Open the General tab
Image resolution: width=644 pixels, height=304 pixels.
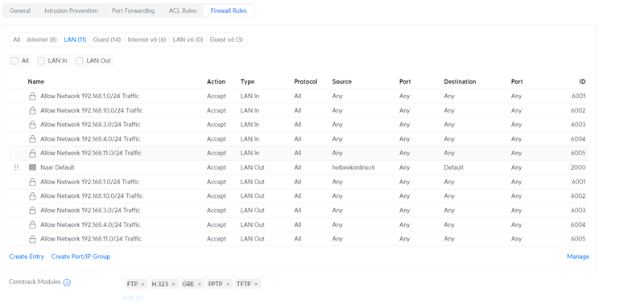coord(19,10)
